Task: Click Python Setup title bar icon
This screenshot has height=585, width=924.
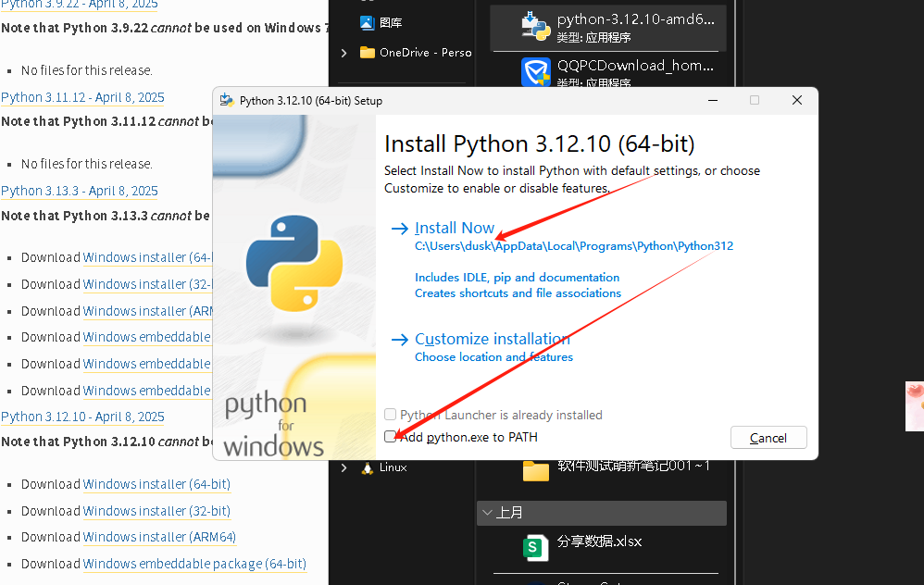Action: click(x=227, y=100)
